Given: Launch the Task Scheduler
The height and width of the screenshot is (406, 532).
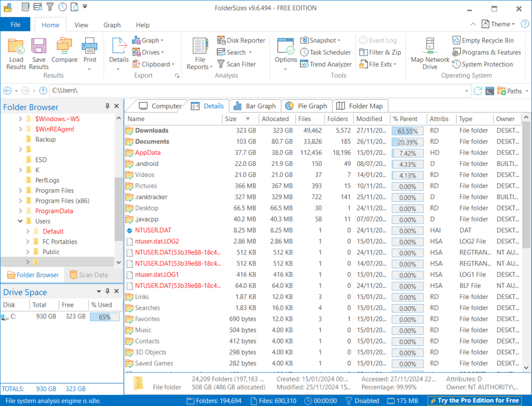Looking at the screenshot, I should point(325,53).
